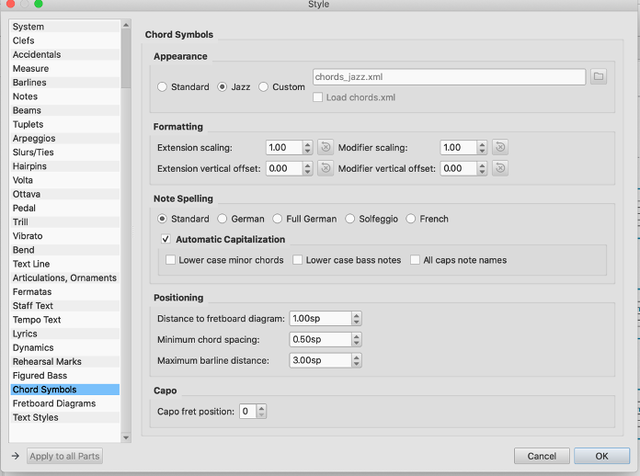
Task: Open Fretboard Diagrams style category
Action: point(54,403)
